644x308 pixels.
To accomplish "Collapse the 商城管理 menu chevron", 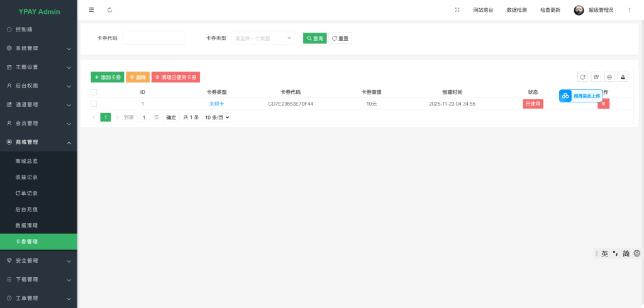I will point(69,143).
